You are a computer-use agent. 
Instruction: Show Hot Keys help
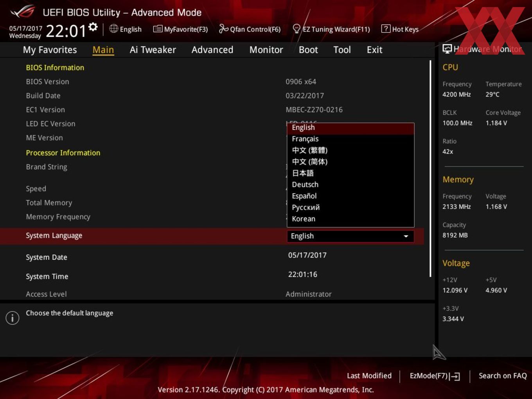[400, 29]
